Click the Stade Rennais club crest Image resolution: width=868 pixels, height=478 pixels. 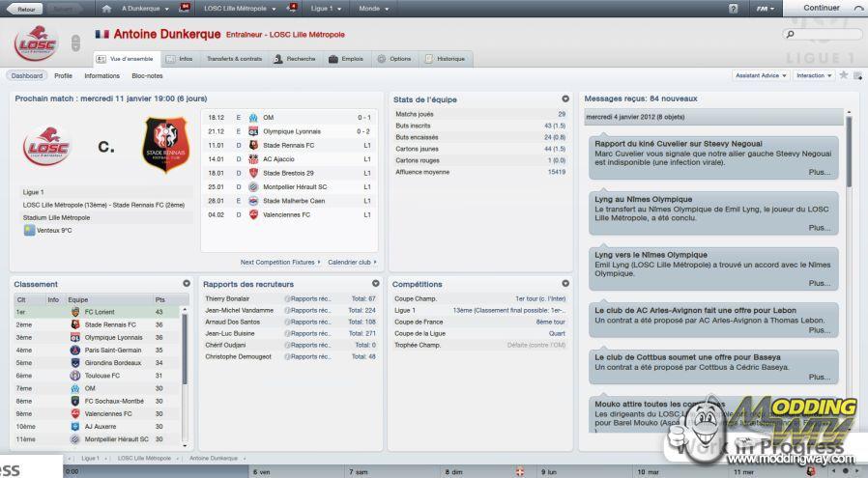[x=165, y=146]
